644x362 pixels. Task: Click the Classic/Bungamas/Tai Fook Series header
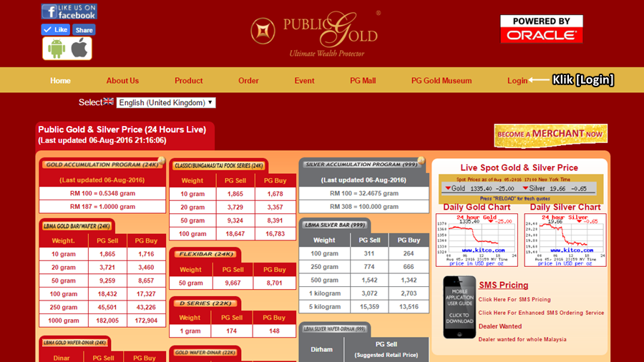pyautogui.click(x=218, y=166)
